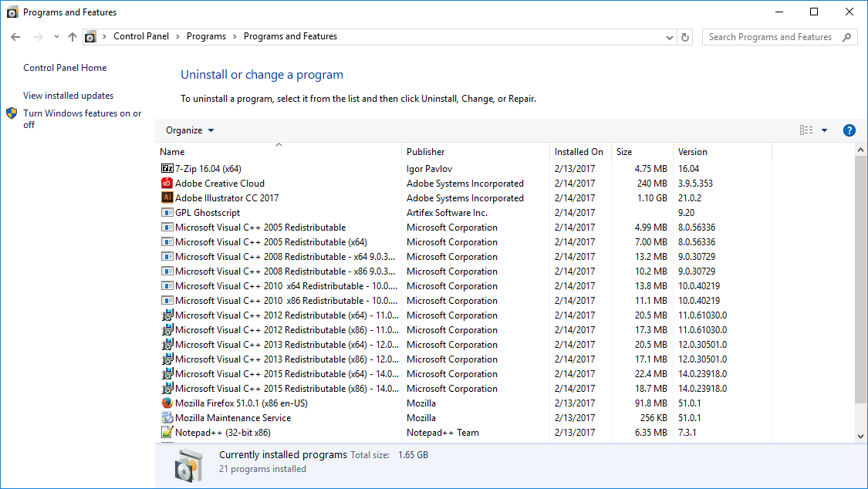Go up one level with Up arrow
The image size is (868, 489).
click(73, 37)
